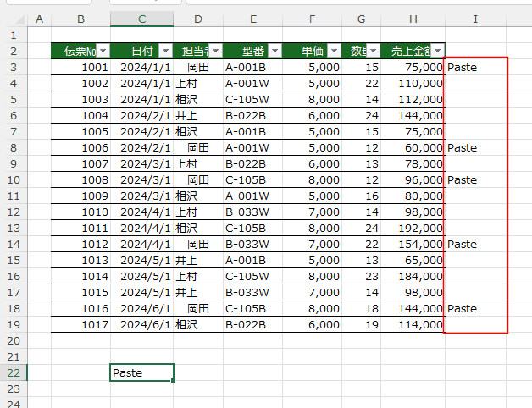532x408 pixels.
Task: Open the 型番 filter dropdown
Action: point(274,51)
